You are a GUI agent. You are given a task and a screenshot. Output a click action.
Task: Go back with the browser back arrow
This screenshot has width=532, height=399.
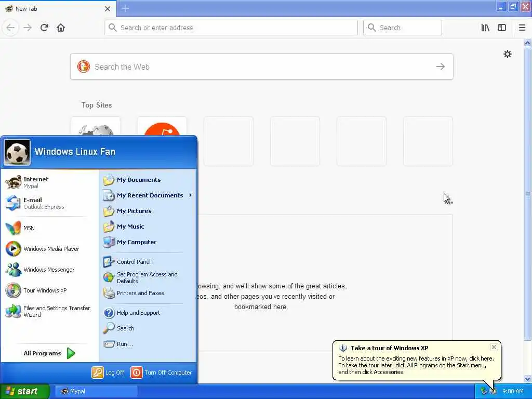click(10, 28)
